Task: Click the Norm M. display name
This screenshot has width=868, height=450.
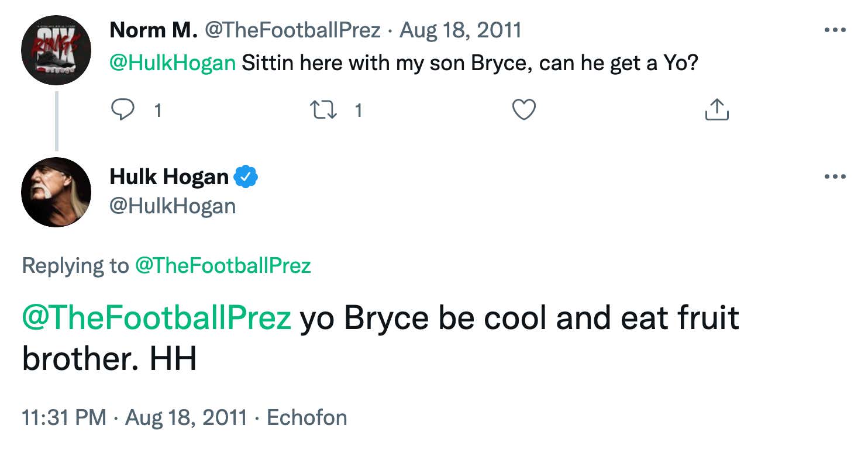Action: 153,30
